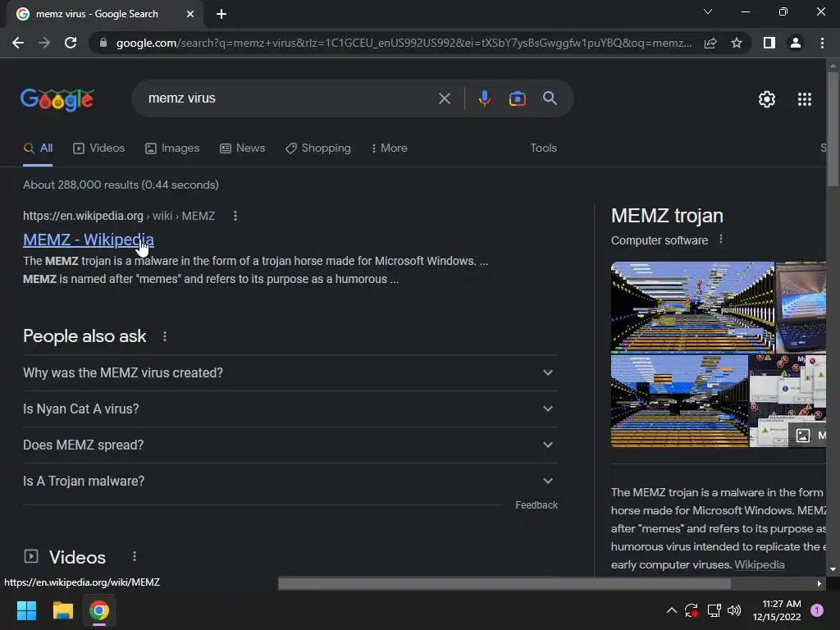This screenshot has height=630, width=840.
Task: Follow Wikipedia link in knowledge panel
Action: point(759,564)
